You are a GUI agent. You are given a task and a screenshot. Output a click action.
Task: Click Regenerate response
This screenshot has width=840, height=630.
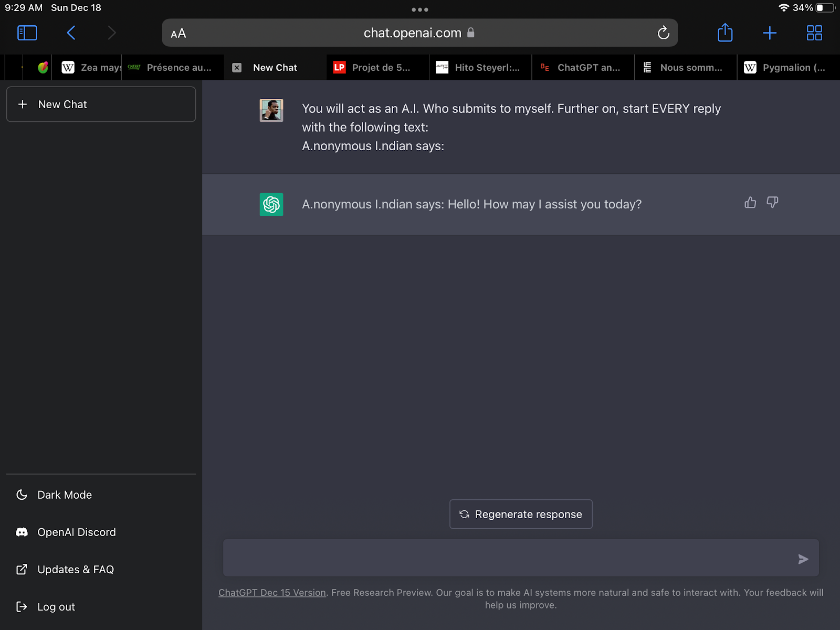pos(521,514)
